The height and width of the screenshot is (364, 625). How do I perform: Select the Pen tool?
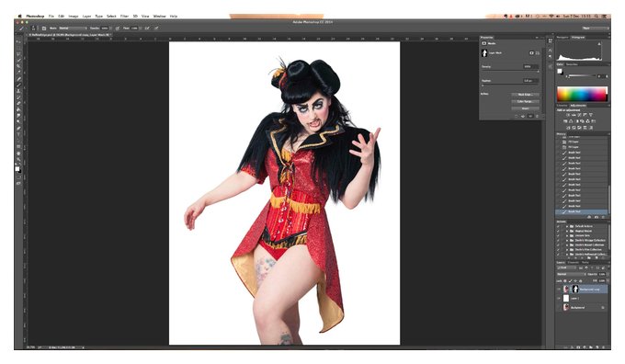[18, 128]
